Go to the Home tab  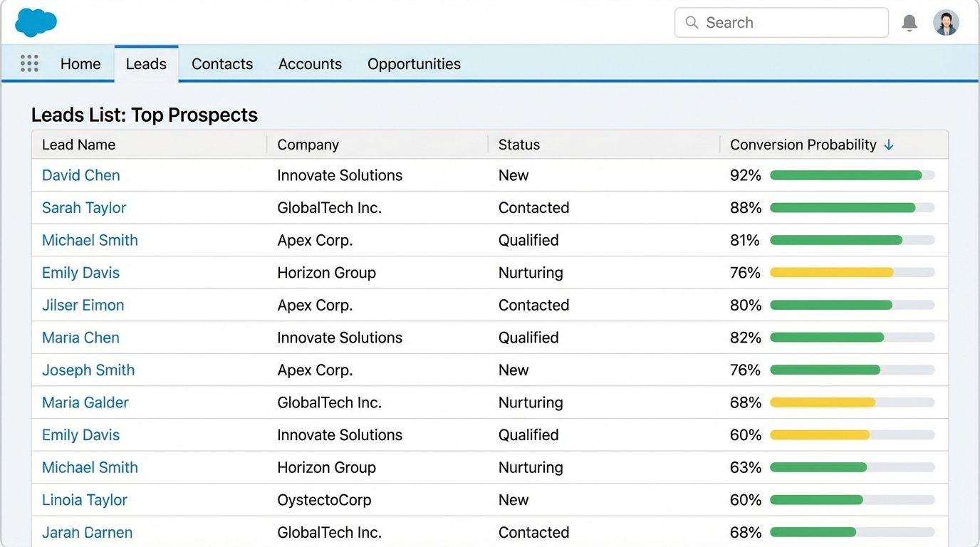(80, 63)
